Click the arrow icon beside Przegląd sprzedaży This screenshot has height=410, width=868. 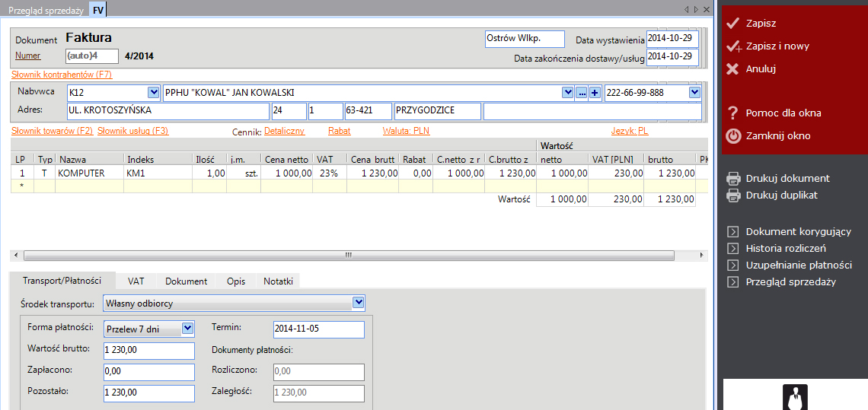[x=733, y=281]
